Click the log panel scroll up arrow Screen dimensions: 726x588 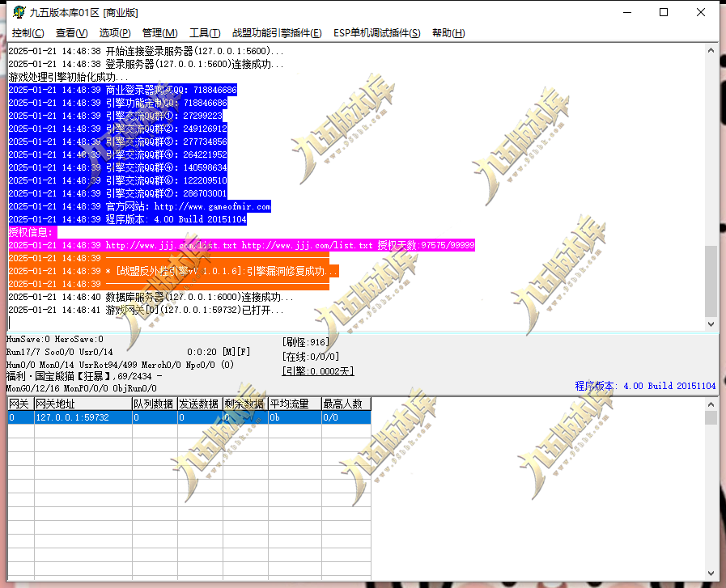(711, 50)
